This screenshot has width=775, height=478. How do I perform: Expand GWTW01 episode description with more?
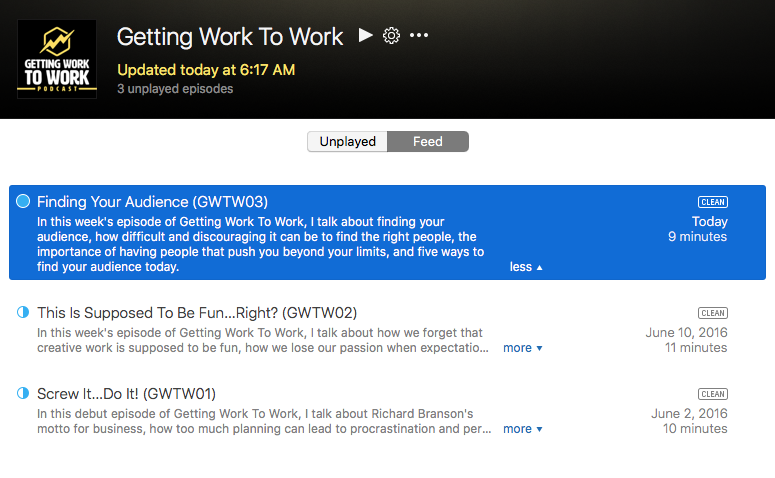coord(523,429)
